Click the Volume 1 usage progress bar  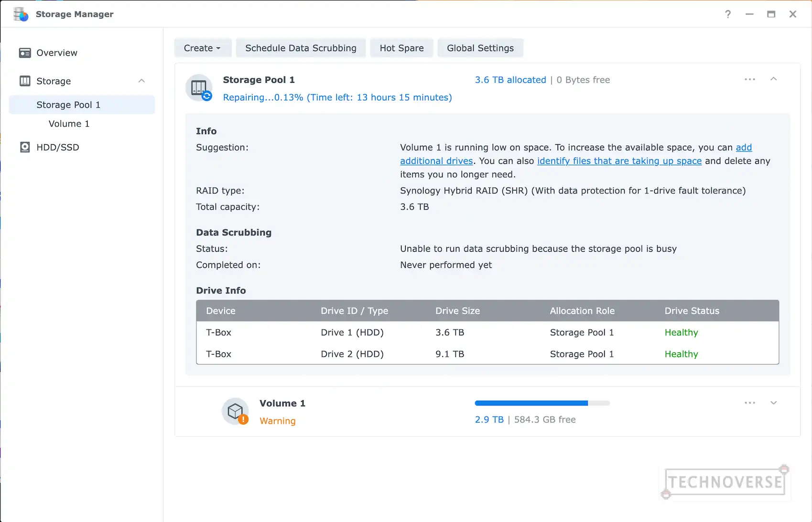542,403
